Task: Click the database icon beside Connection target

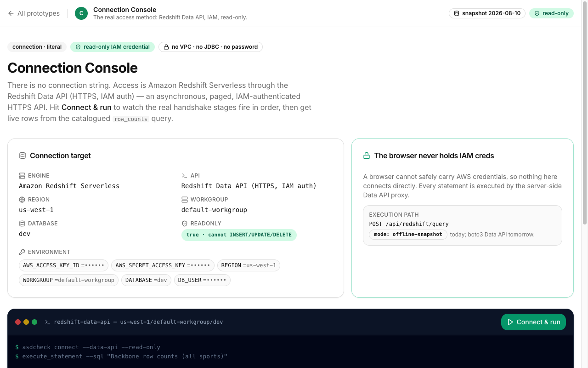Action: [22, 155]
